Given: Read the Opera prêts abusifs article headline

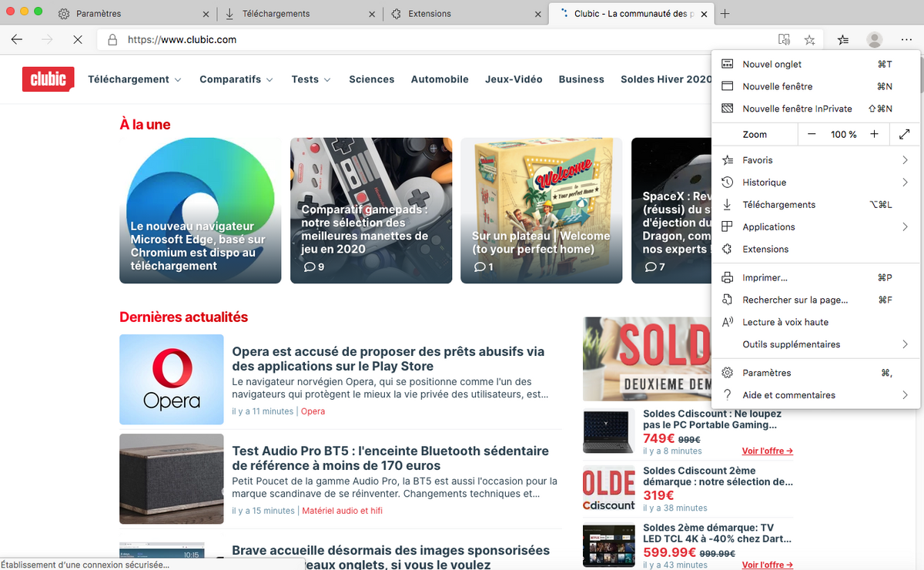Looking at the screenshot, I should 388,359.
